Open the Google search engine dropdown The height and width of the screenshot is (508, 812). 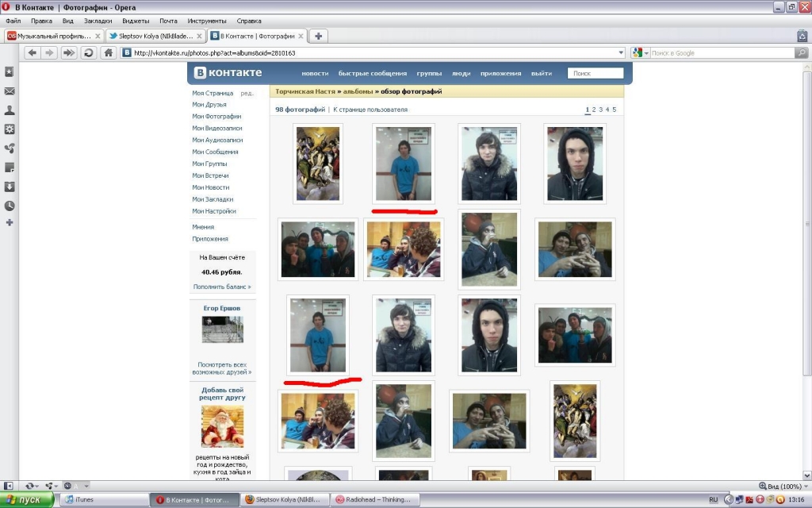(639, 53)
